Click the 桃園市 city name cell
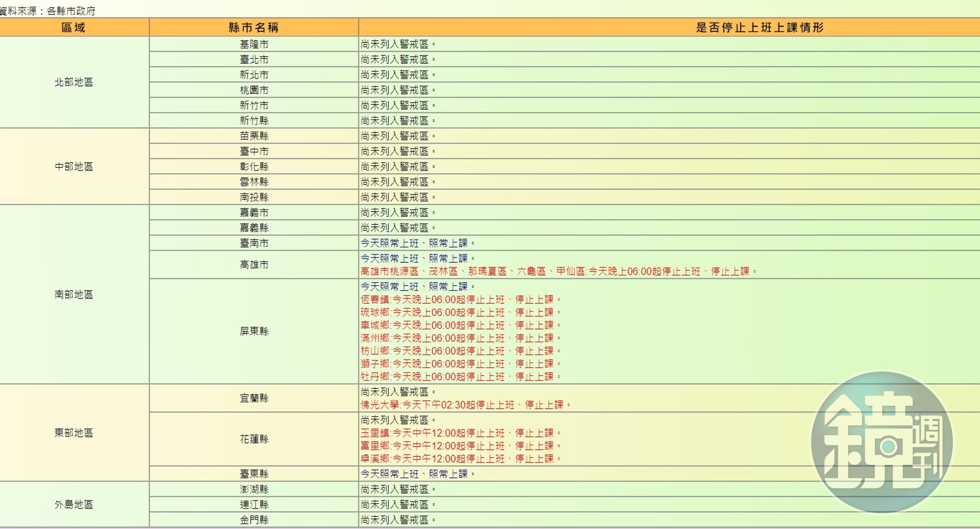 (254, 90)
